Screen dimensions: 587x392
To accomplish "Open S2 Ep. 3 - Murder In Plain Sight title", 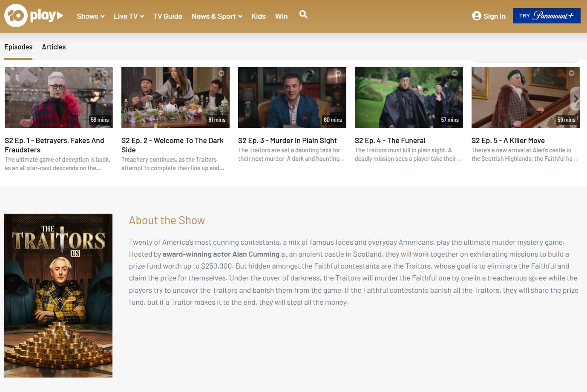I will [x=287, y=140].
